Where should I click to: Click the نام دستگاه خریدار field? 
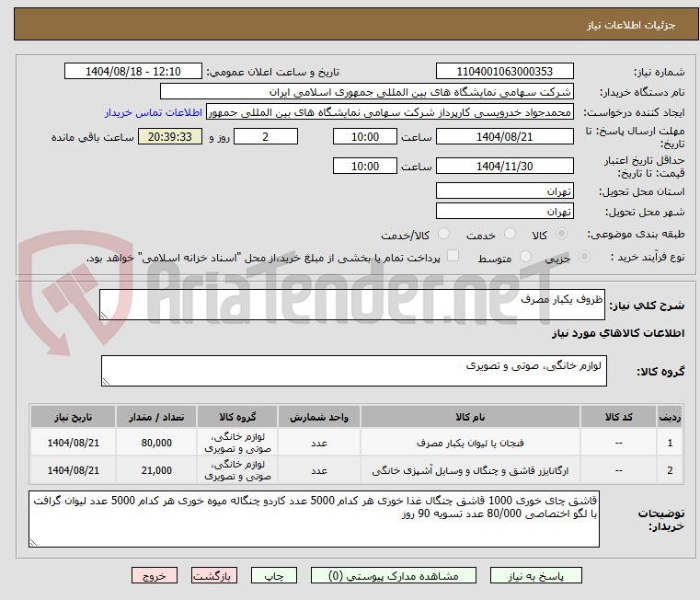[366, 92]
